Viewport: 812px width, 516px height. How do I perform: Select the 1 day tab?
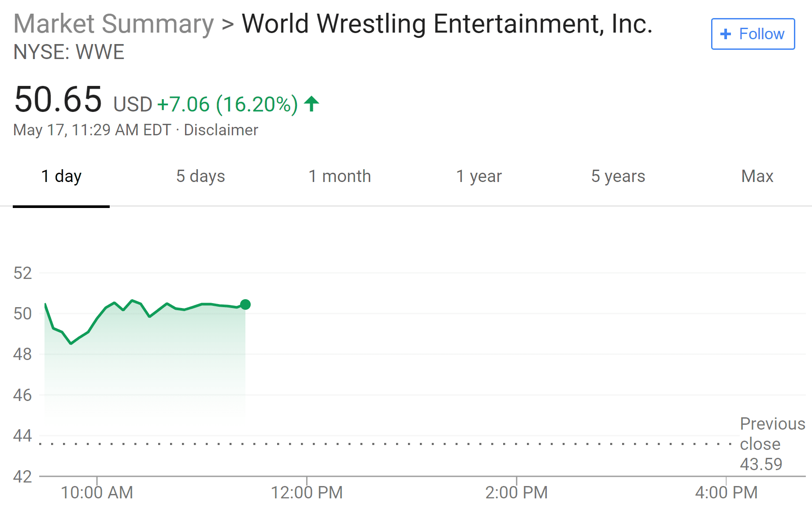(x=61, y=176)
